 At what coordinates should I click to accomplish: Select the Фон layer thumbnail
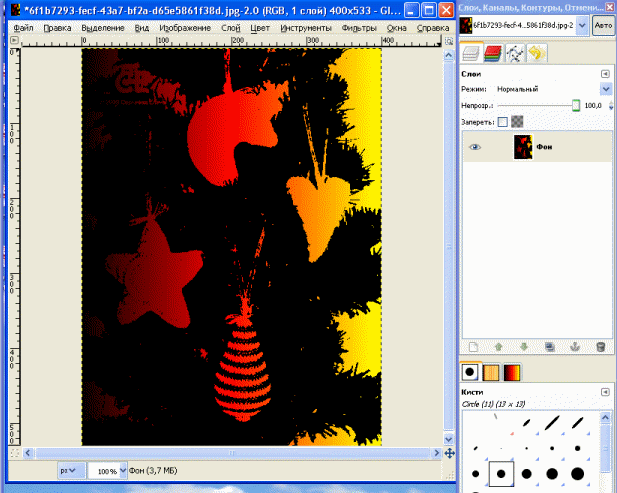click(x=523, y=147)
